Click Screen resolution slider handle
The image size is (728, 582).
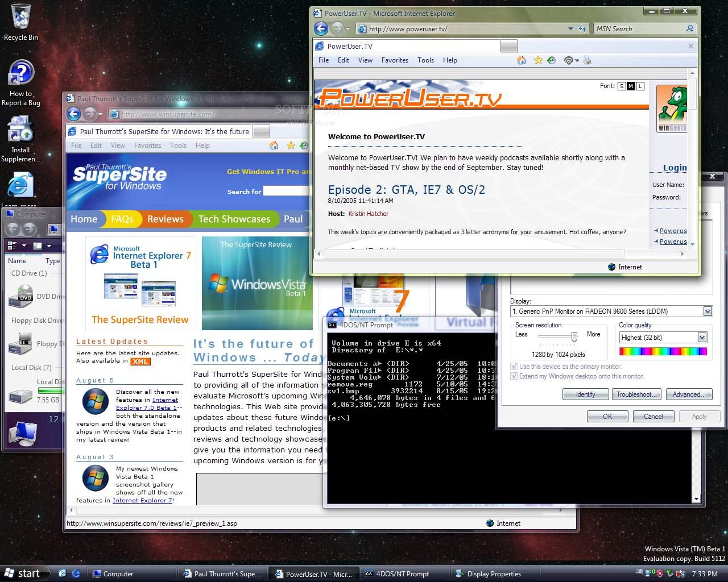pyautogui.click(x=574, y=337)
